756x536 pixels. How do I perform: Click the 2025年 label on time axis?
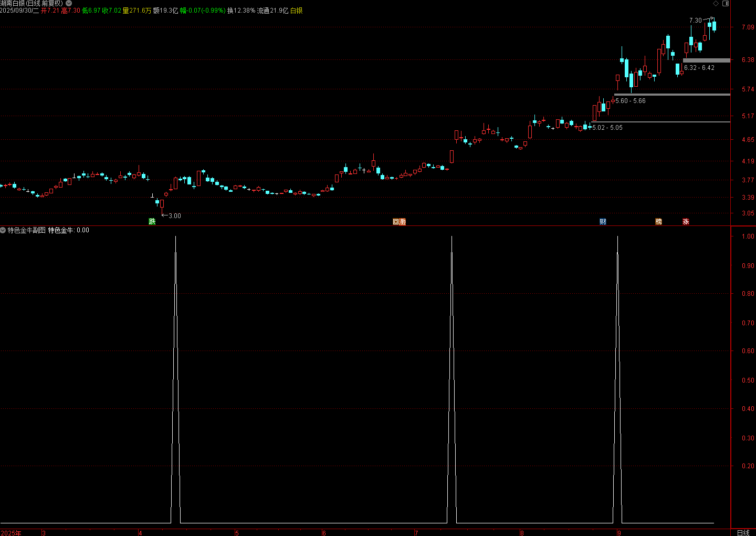tap(11, 533)
